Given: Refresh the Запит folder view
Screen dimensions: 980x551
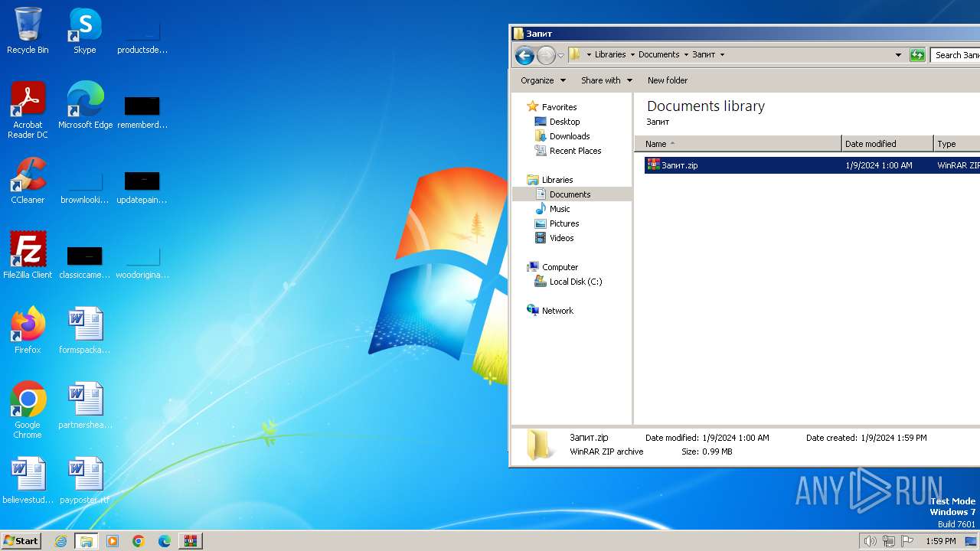Looking at the screenshot, I should point(917,55).
